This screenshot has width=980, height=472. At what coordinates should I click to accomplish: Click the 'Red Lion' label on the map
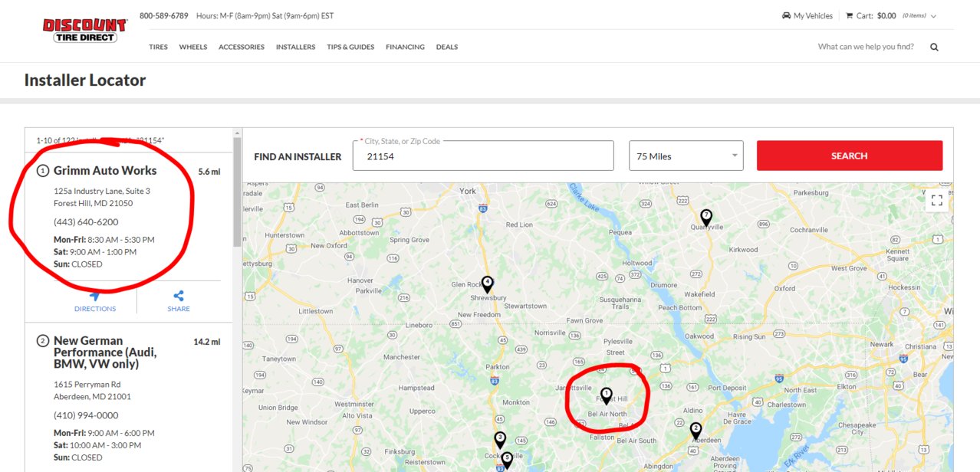519,225
